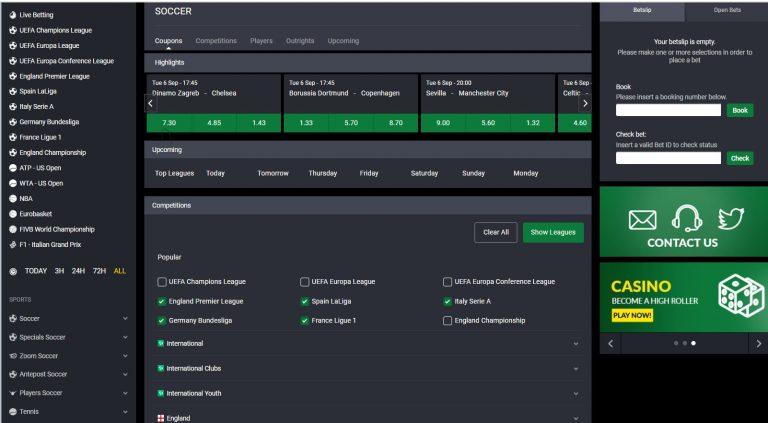Select the ATP - US Open tennis ball icon
This screenshot has width=768, height=423.
[13, 167]
